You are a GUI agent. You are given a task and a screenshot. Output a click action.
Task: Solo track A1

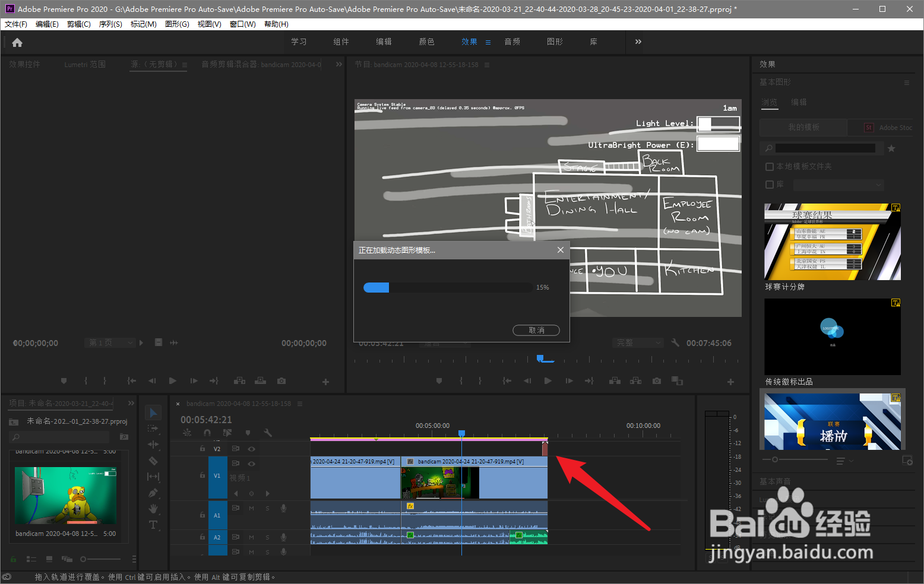tap(267, 509)
